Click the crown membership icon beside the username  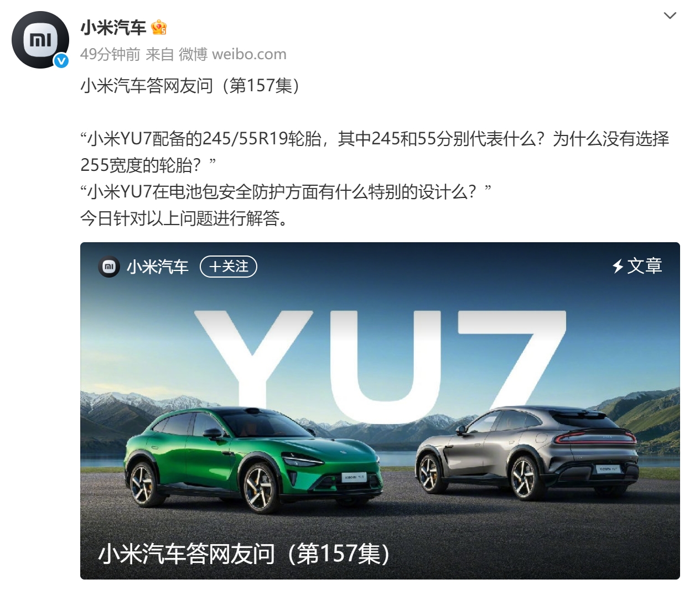point(159,27)
